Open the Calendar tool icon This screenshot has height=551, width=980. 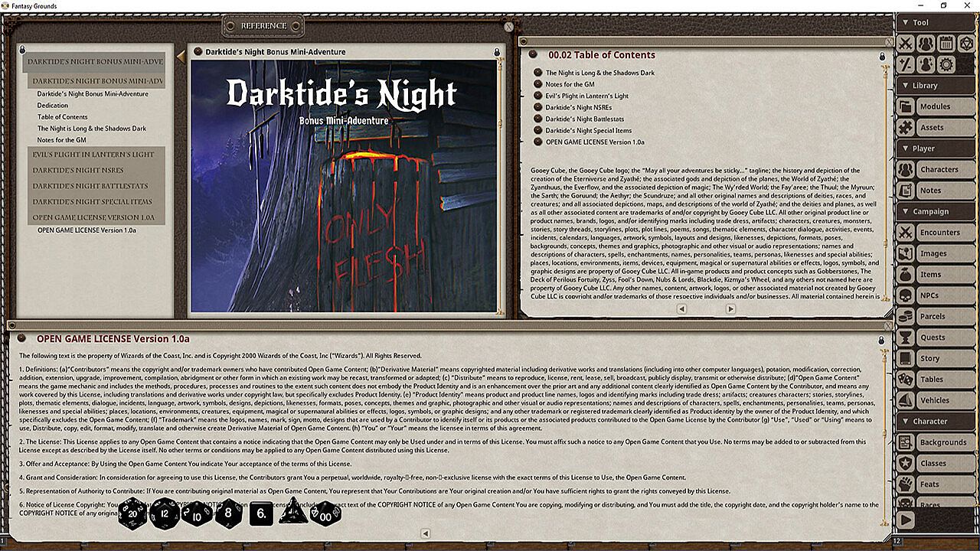[x=946, y=44]
